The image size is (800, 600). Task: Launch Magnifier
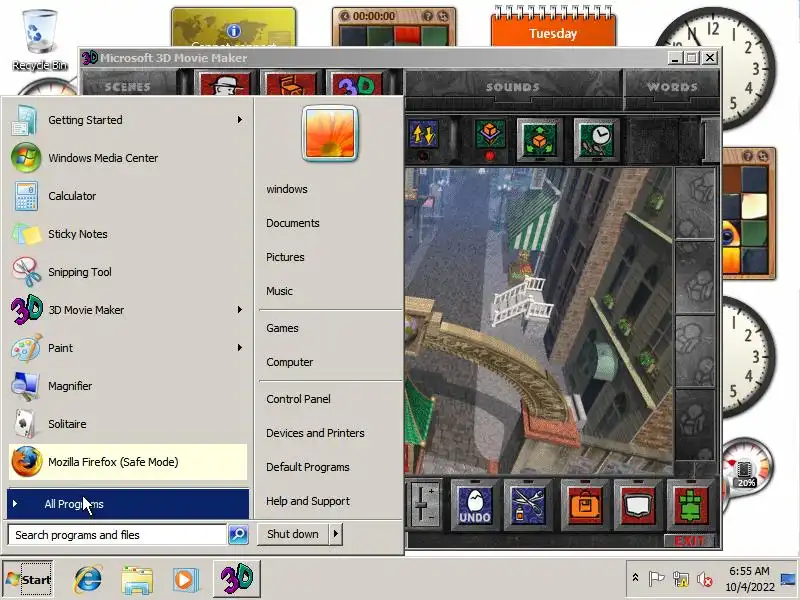click(x=128, y=386)
